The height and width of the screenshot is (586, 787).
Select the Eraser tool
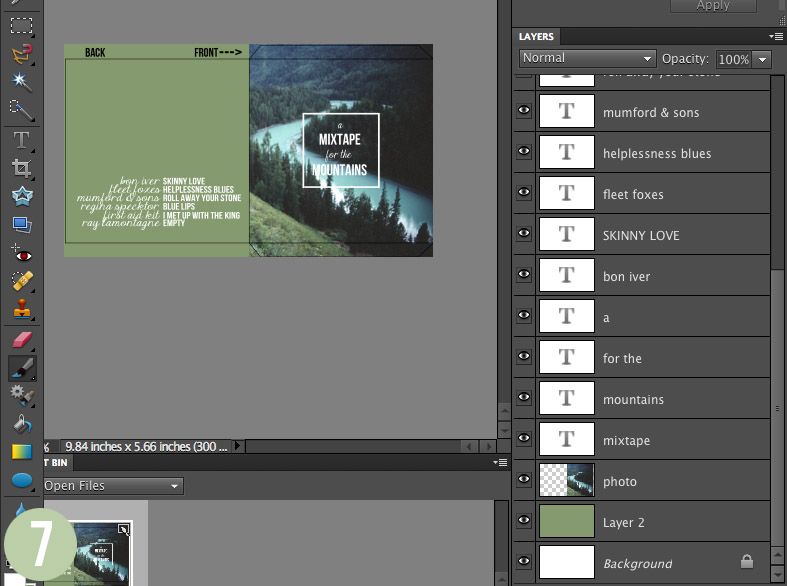tap(21, 340)
